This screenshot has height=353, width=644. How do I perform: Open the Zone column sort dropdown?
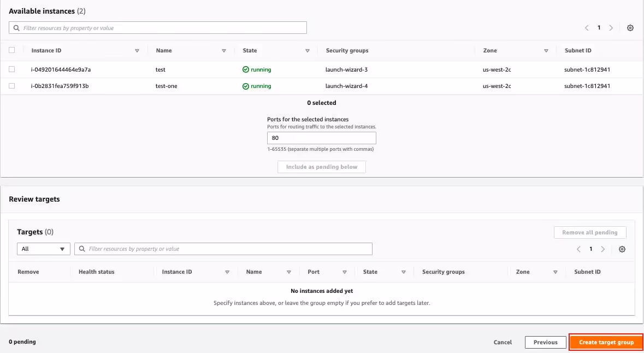[x=546, y=50]
